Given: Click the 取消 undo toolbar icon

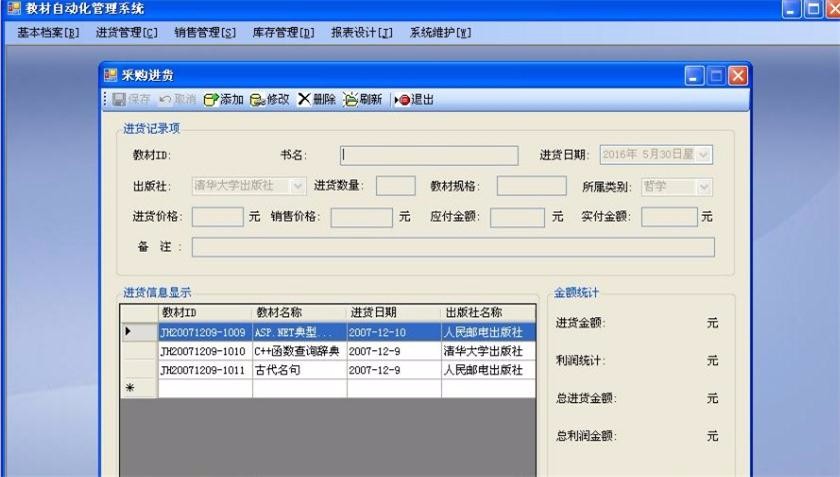Looking at the screenshot, I should (x=165, y=99).
